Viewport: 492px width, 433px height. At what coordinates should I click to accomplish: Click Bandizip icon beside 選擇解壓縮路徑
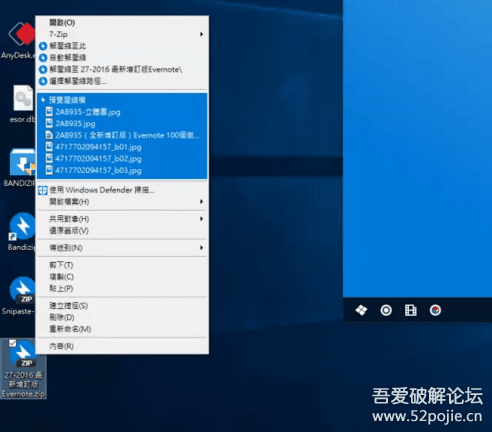[x=43, y=81]
